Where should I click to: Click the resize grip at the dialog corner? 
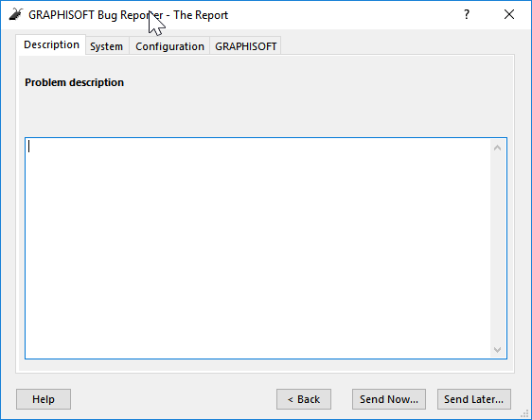click(x=525, y=413)
